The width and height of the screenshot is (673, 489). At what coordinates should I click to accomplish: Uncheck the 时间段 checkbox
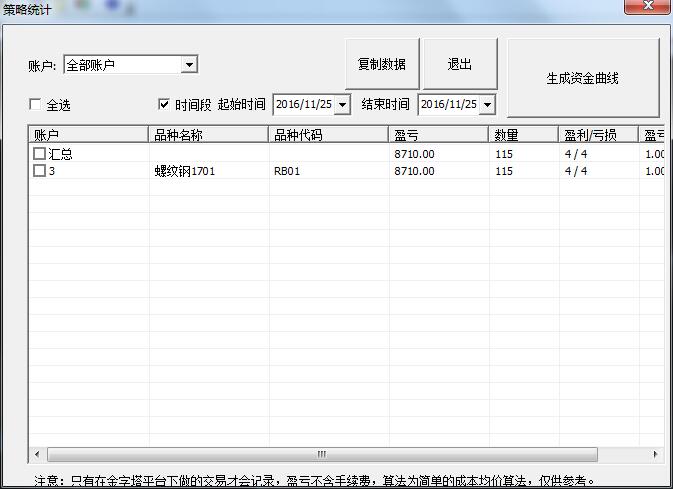[165, 104]
